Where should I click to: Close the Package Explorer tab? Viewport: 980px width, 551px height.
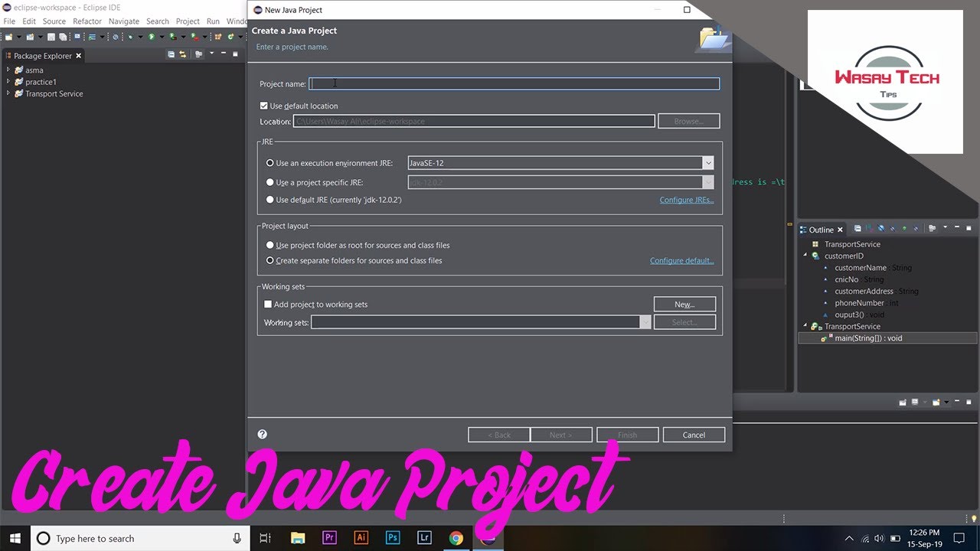point(78,56)
